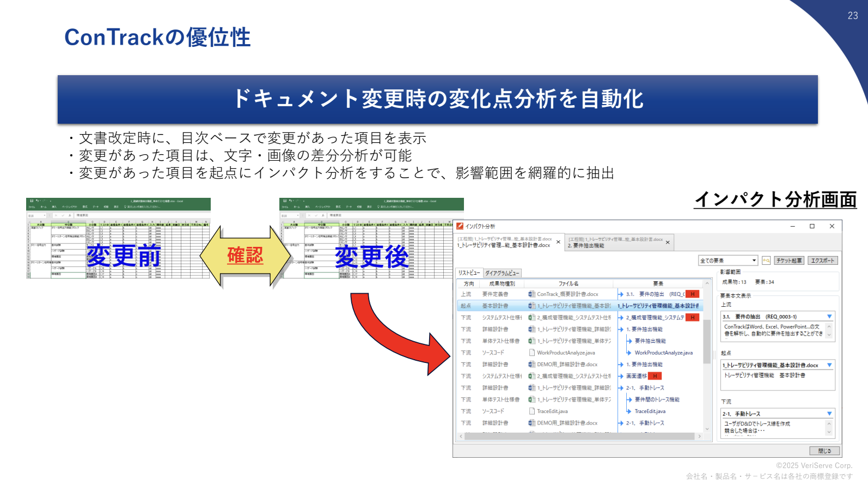Click the red H badge on 2_構成管理機能_システムテ element
The height and width of the screenshot is (485, 868).
pos(692,317)
